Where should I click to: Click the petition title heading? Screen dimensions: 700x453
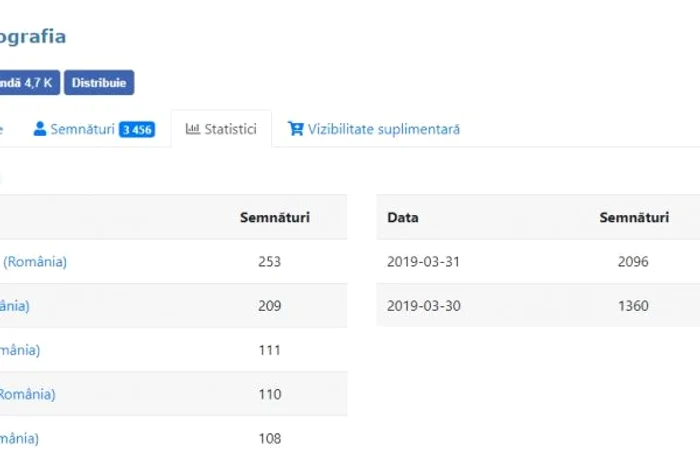[33, 37]
